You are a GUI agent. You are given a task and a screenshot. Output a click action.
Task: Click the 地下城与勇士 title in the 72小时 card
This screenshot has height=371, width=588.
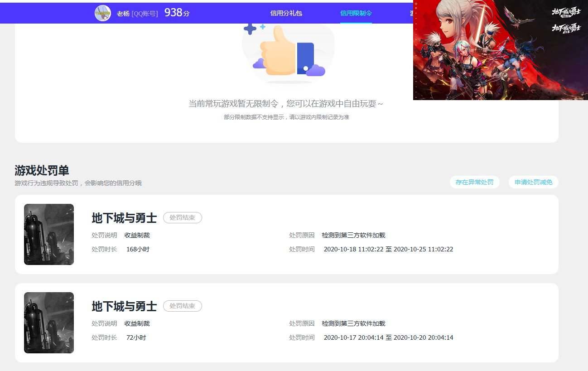124,306
